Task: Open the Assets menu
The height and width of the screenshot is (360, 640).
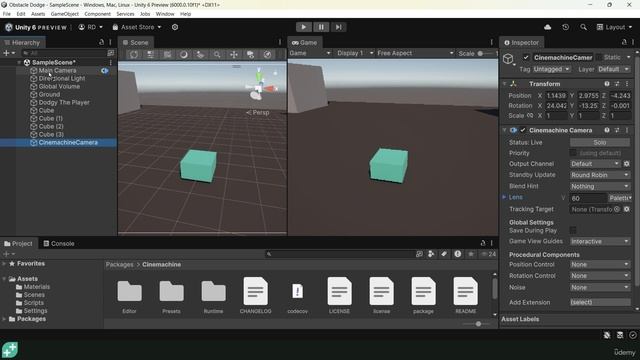Action: point(38,14)
